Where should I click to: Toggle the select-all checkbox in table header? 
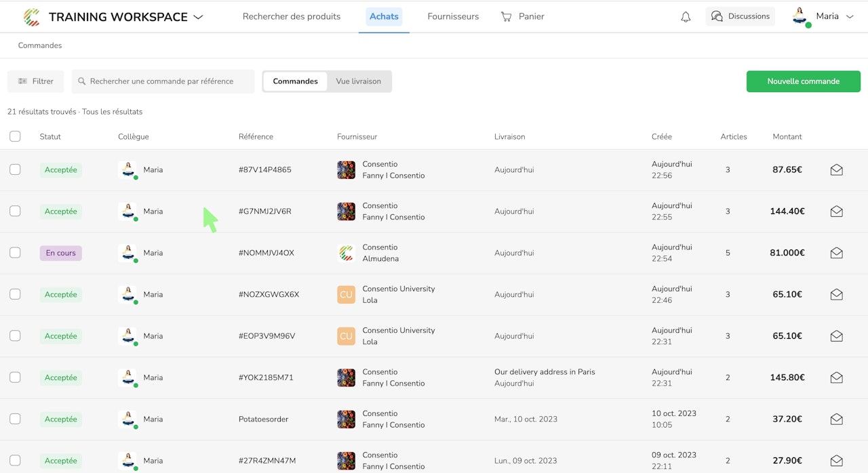coord(15,137)
